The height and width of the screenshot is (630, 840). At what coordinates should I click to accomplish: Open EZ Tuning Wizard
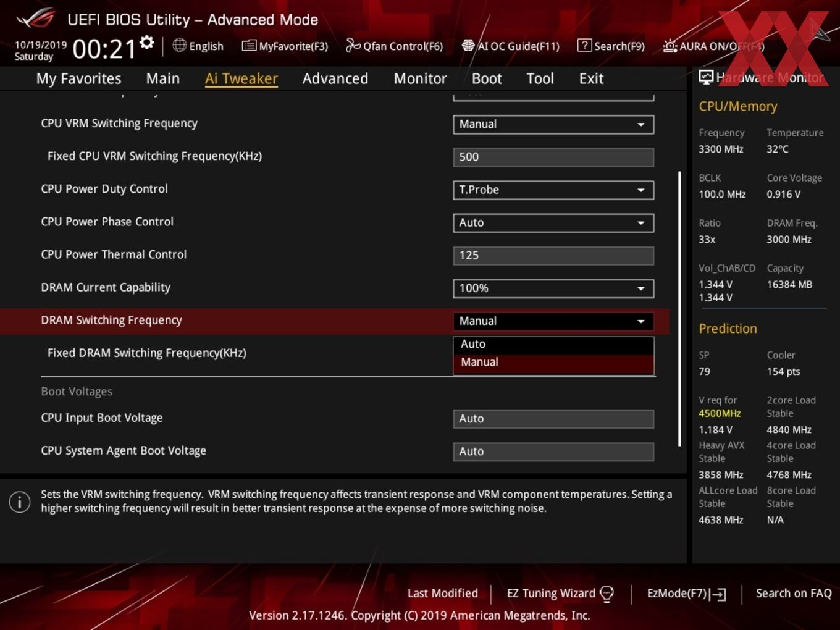click(560, 594)
